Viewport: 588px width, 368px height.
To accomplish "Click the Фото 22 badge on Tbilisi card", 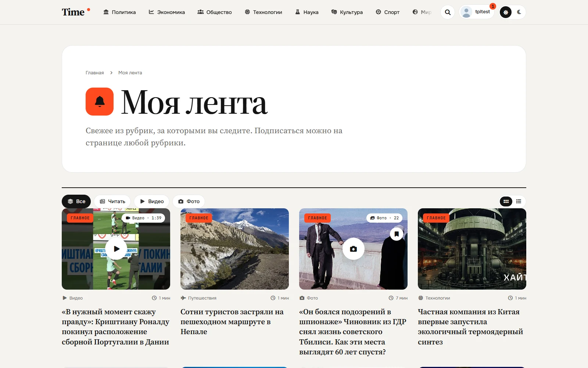I will 384,218.
